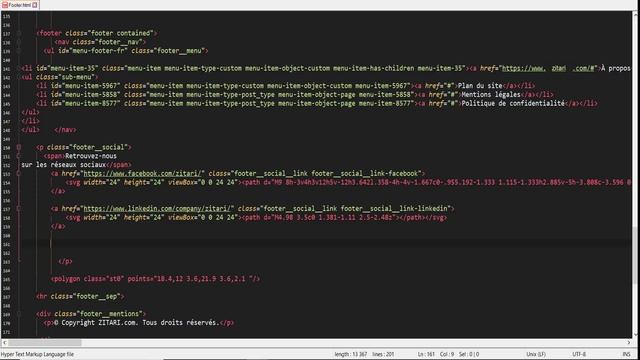640x360 pixels.
Task: Click the horizontal scrollbar thumb
Action: tap(44, 343)
